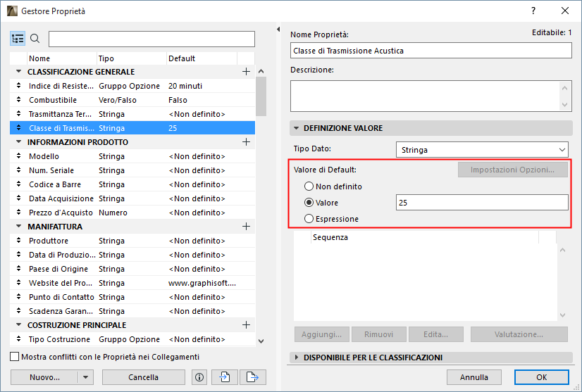Click reorder handle of Num. Seriale row

(x=18, y=170)
